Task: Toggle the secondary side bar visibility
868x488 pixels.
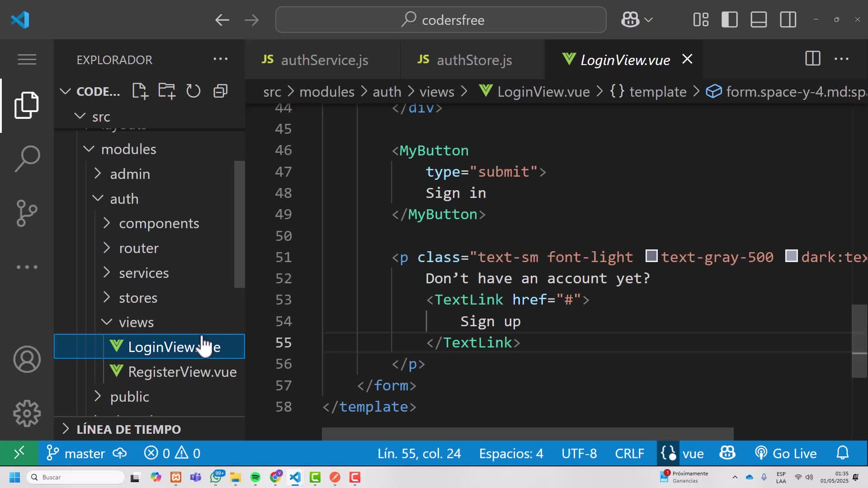Action: 788,20
